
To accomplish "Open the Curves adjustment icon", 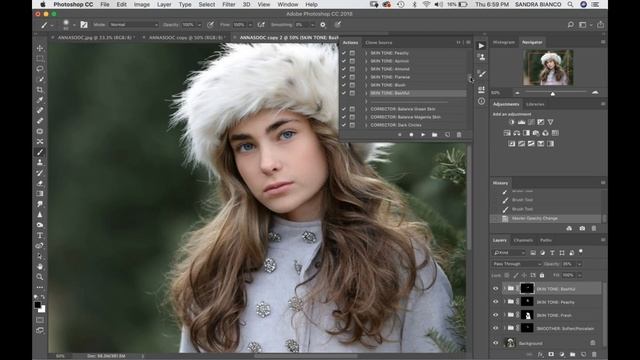I will [531, 122].
